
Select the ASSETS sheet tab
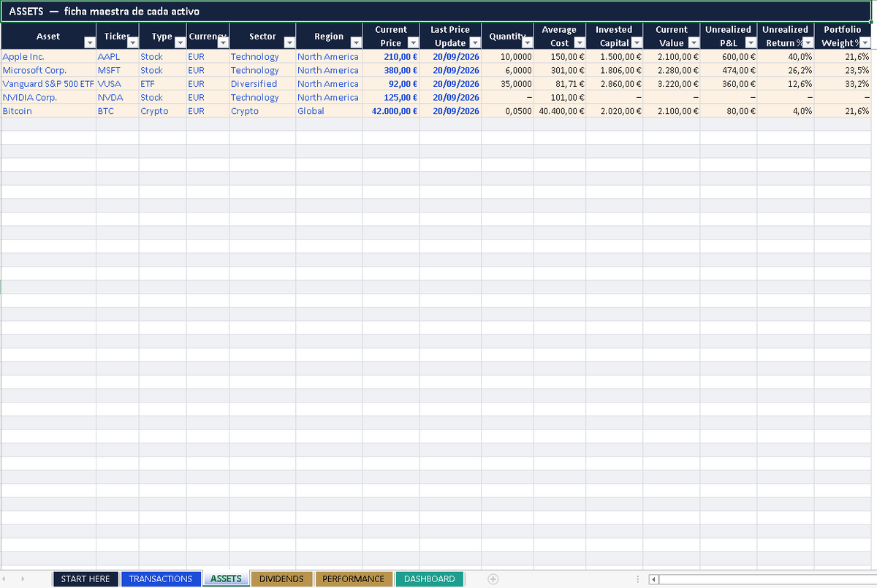click(226, 579)
